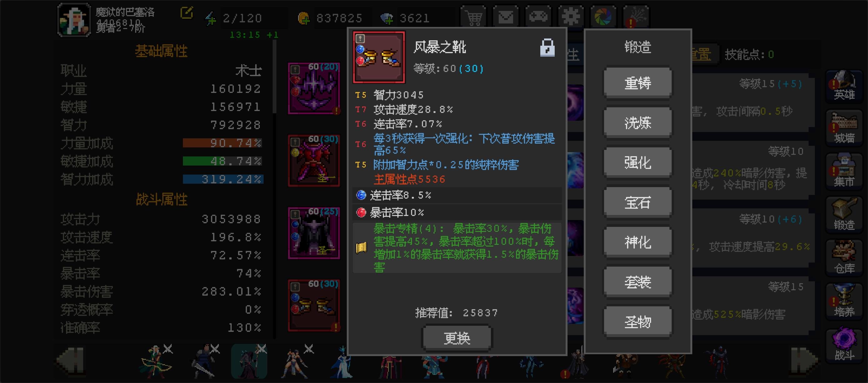This screenshot has height=383, width=868.
Task: Click the 更换 swap equipment button
Action: click(457, 338)
